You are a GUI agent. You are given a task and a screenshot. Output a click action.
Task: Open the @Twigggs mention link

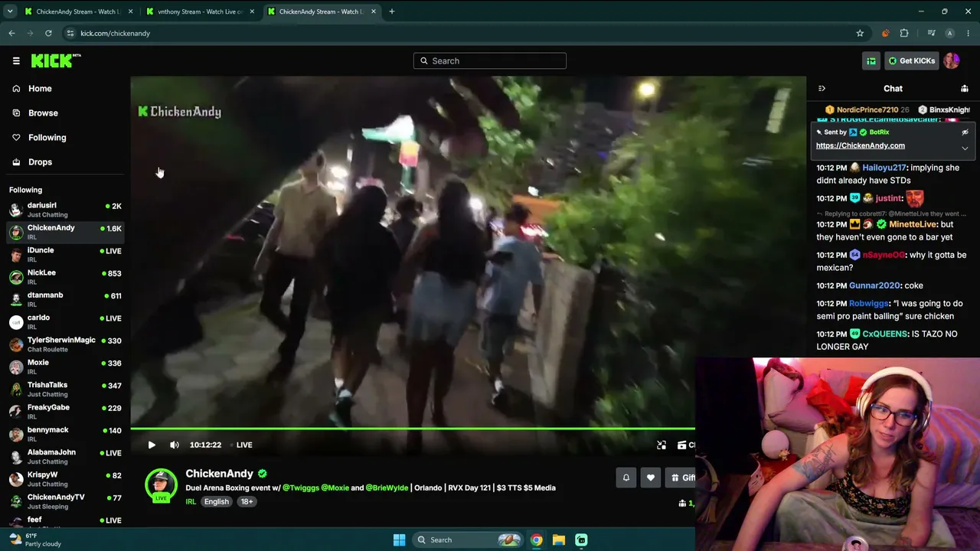301,487
